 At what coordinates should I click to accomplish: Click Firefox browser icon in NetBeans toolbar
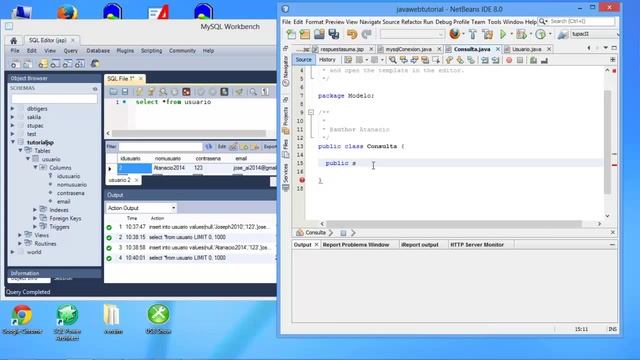[454, 34]
